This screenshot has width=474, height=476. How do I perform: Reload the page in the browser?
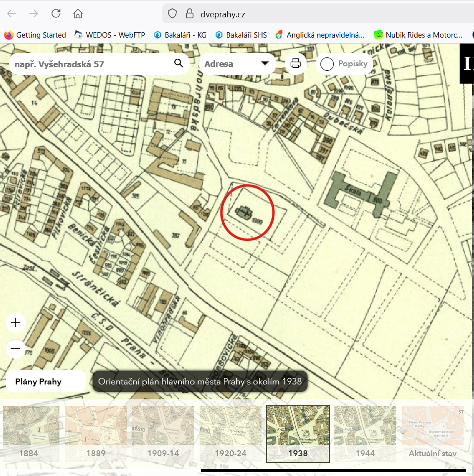coord(56,13)
